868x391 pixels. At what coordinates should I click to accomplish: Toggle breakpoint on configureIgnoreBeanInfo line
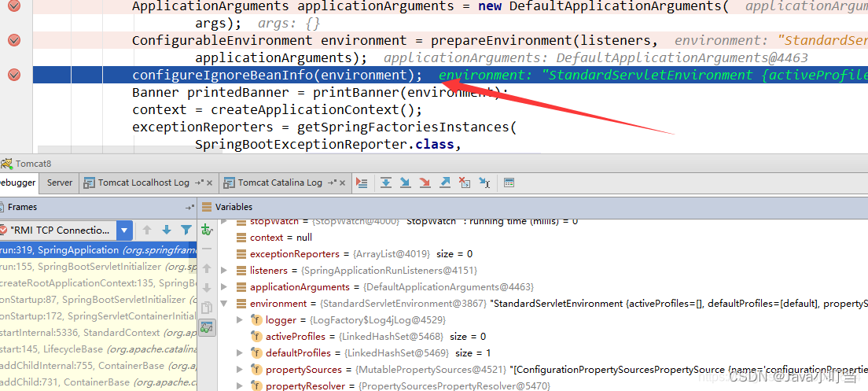[x=14, y=75]
